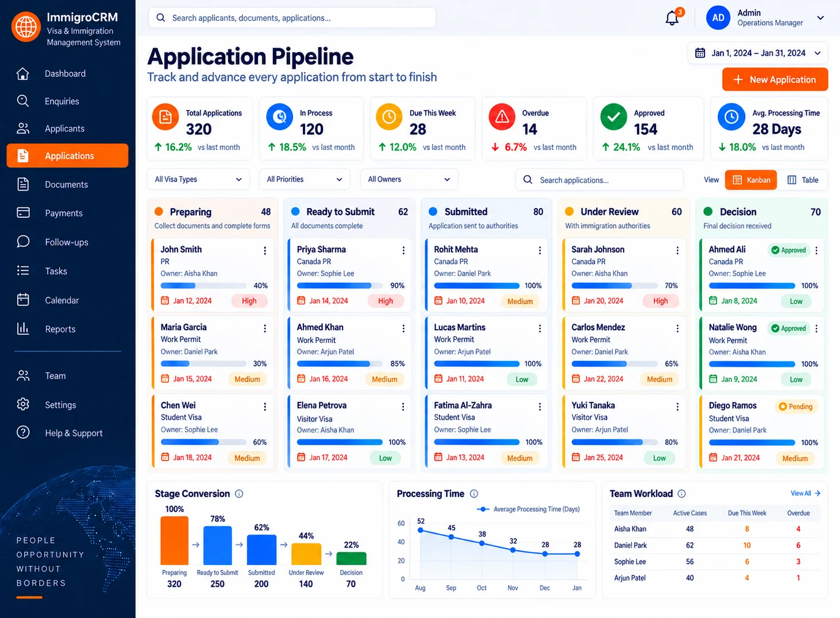840x618 pixels.
Task: Open Tasks in sidebar
Action: [x=67, y=271]
